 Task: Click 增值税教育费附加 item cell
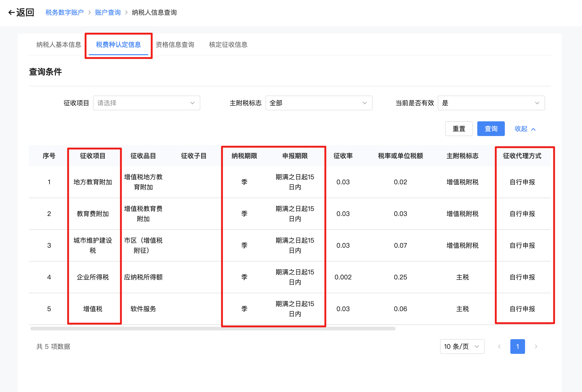click(143, 214)
